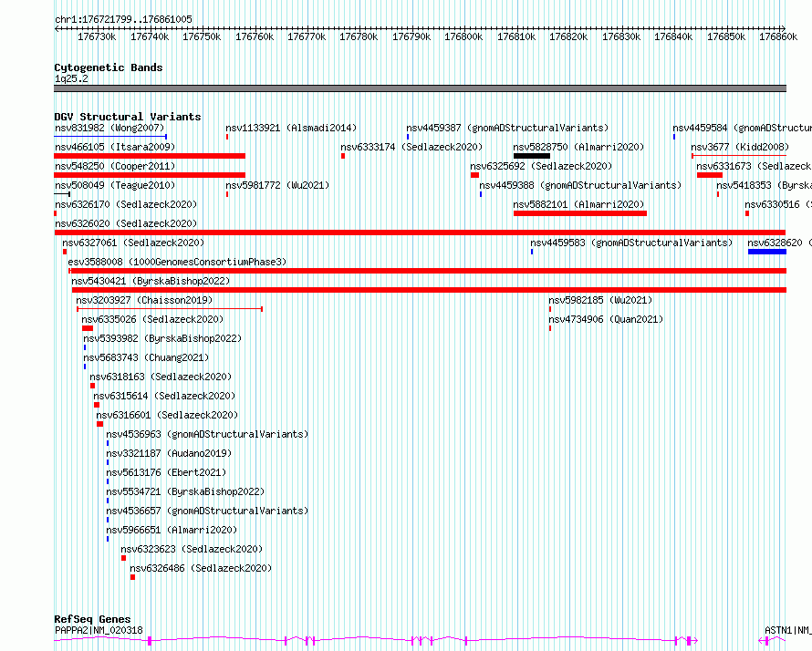The image size is (812, 651).
Task: Click nsv6333174 (Sedlazeck2020) label
Action: coord(411,147)
